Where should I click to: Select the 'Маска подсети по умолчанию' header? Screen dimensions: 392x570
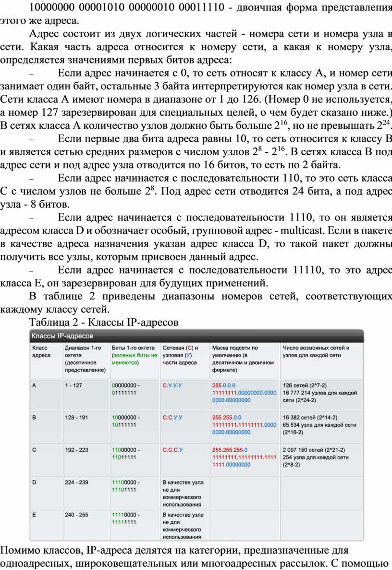(243, 359)
